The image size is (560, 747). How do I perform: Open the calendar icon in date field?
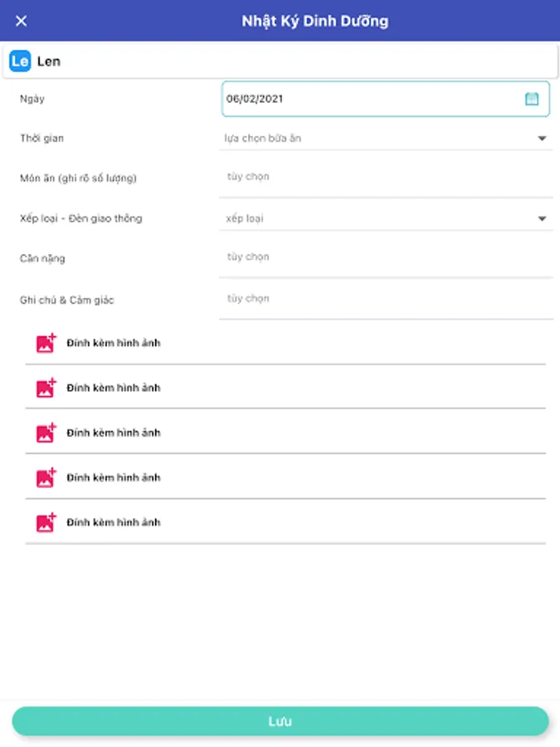tap(532, 99)
